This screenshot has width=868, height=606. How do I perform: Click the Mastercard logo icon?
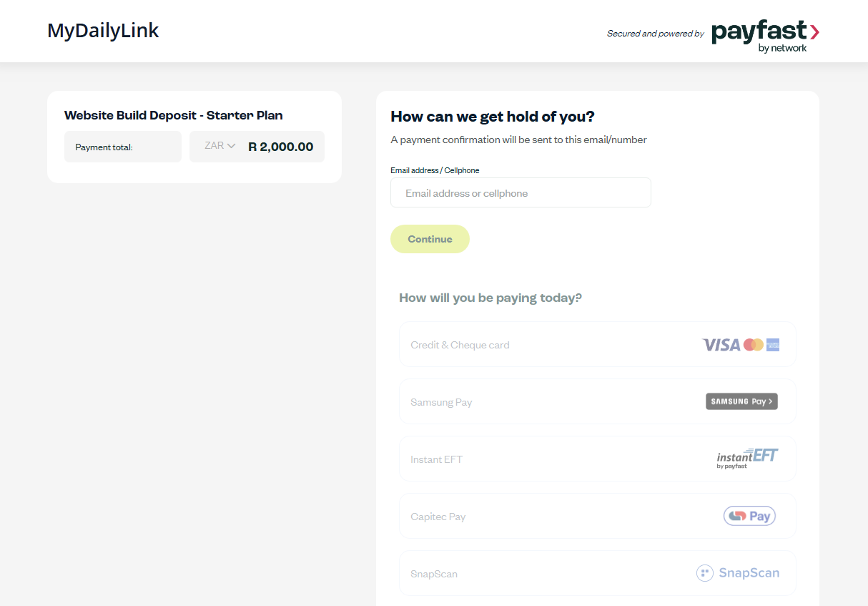coord(753,345)
